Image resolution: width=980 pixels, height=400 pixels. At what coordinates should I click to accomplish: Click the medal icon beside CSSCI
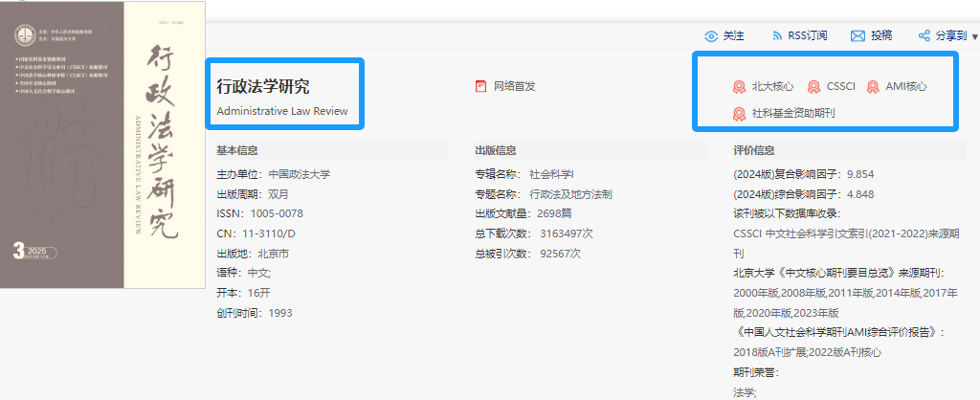pos(813,87)
